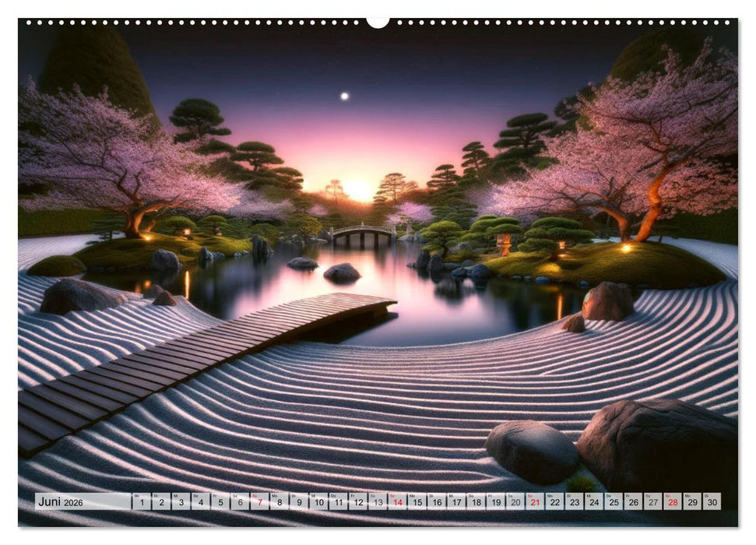The width and height of the screenshot is (756, 545).
Task: Click the moon in the night sky
Action: tap(343, 96)
